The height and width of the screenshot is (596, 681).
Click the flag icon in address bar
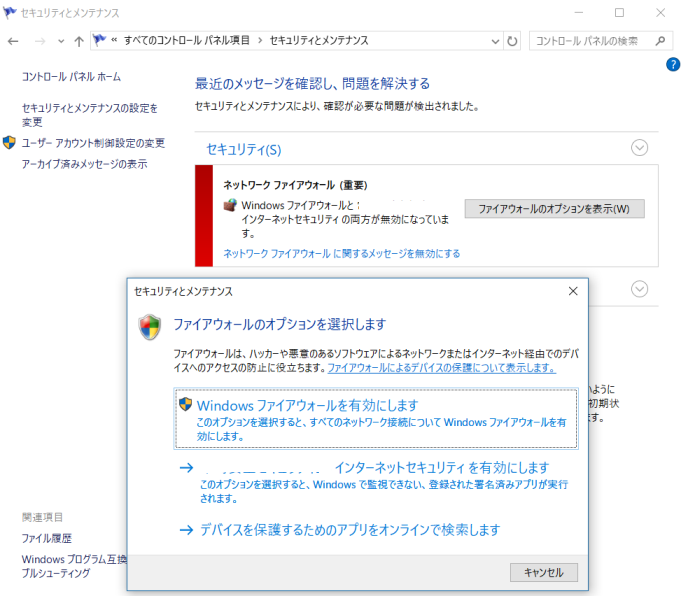(x=99, y=40)
